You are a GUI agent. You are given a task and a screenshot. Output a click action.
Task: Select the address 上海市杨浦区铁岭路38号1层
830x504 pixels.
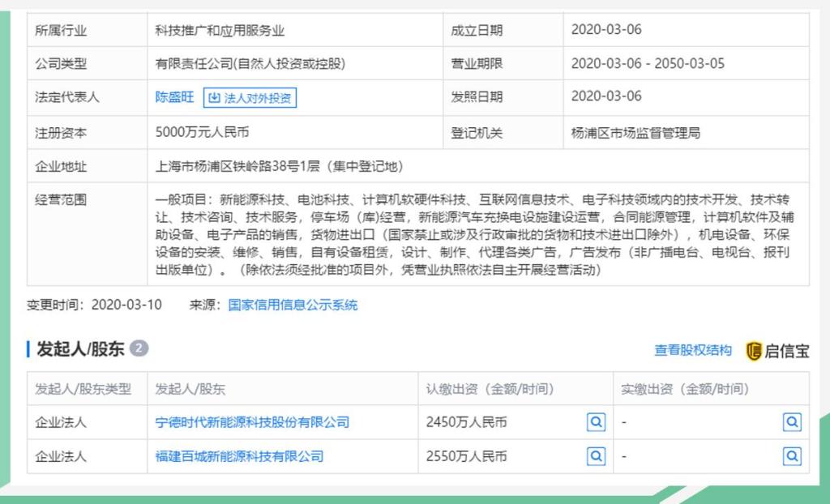[237, 166]
